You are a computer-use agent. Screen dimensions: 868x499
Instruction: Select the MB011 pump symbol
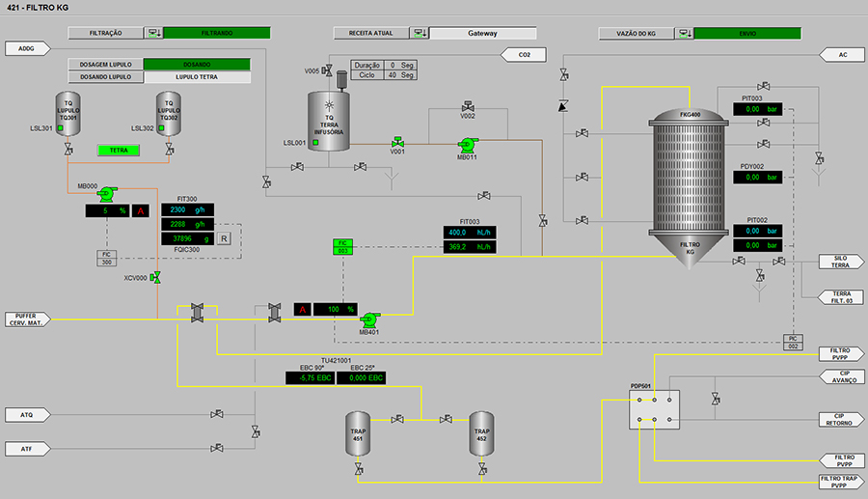tap(467, 145)
